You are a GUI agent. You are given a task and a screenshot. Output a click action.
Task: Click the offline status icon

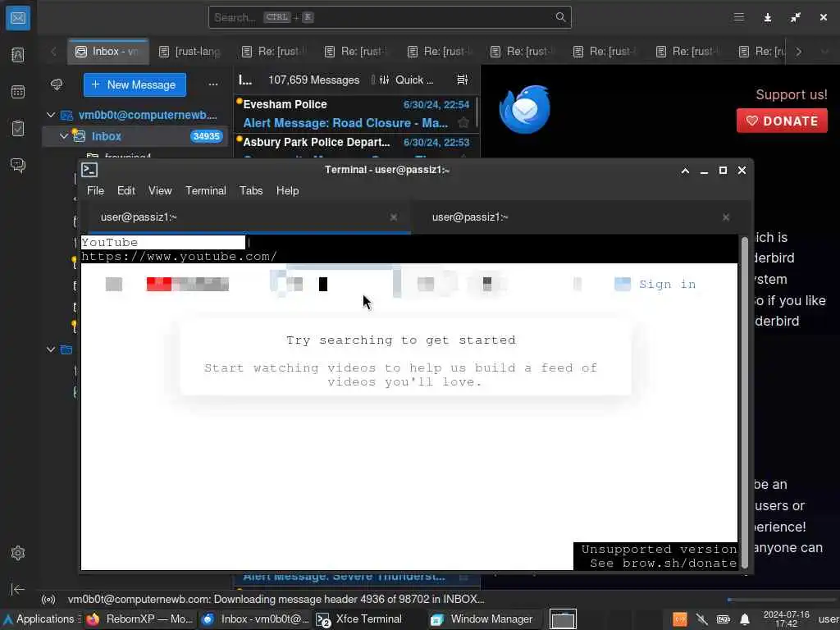[x=48, y=600]
